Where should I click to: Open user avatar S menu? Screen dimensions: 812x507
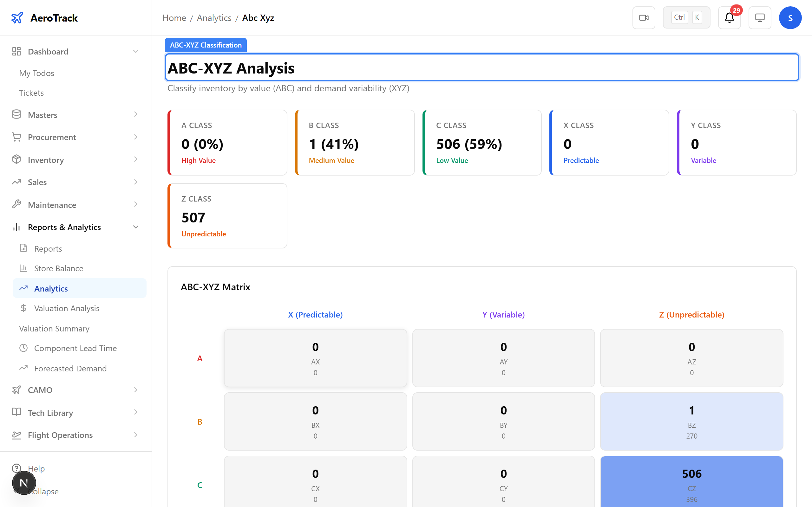[x=790, y=18]
